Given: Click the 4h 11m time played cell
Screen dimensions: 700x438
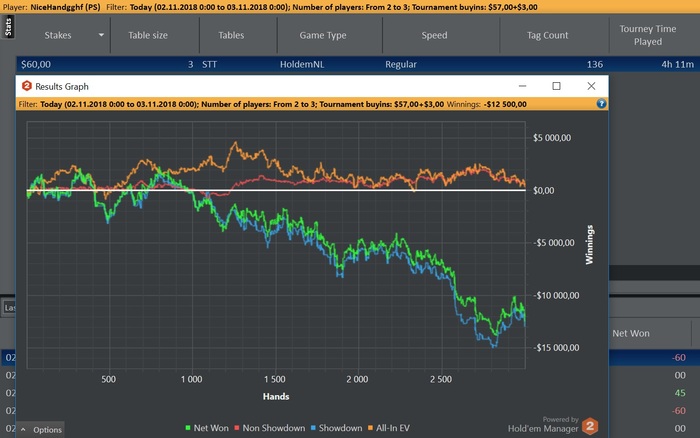Looking at the screenshot, I should [678, 64].
